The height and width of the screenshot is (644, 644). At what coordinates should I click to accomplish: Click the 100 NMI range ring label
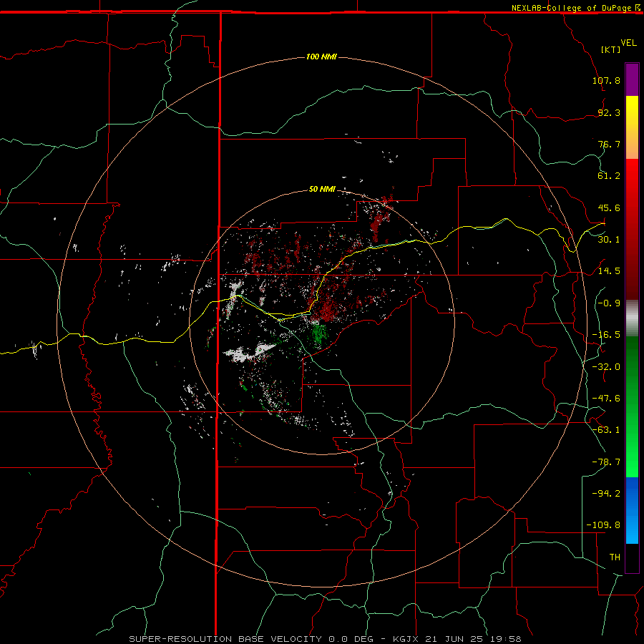[321, 57]
